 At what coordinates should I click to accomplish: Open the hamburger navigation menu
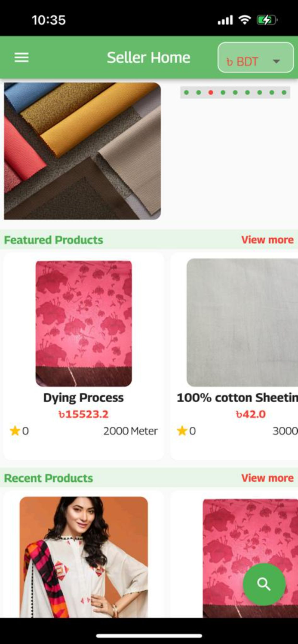point(21,57)
